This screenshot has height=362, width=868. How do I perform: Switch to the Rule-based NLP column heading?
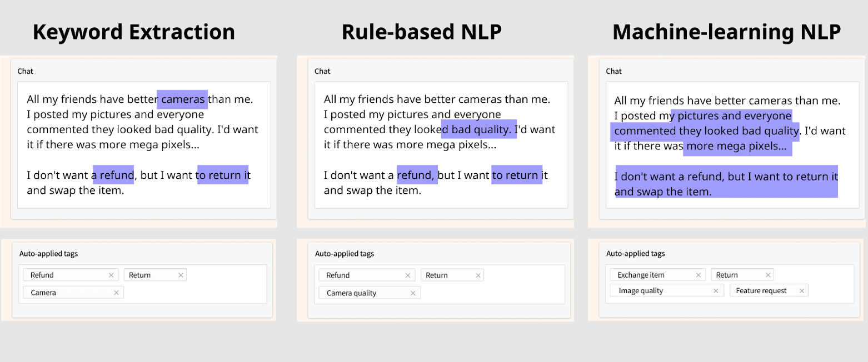click(x=421, y=32)
